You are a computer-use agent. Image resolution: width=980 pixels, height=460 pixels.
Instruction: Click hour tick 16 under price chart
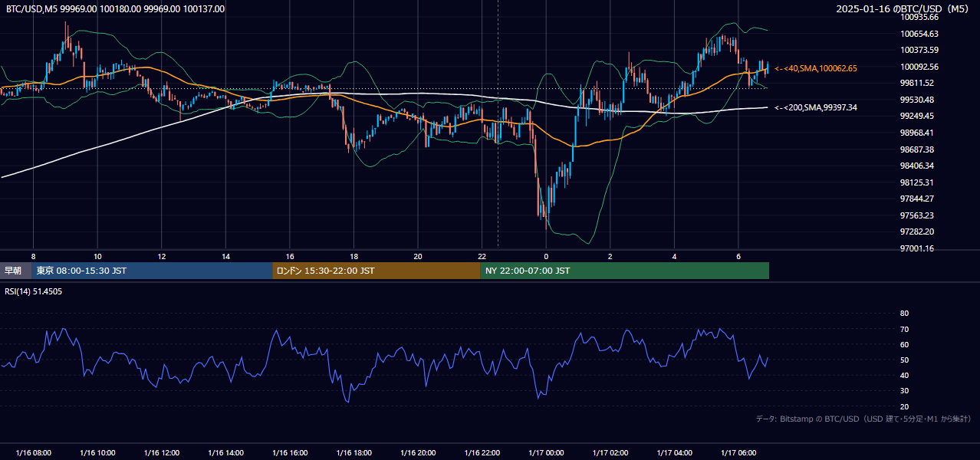(x=290, y=256)
